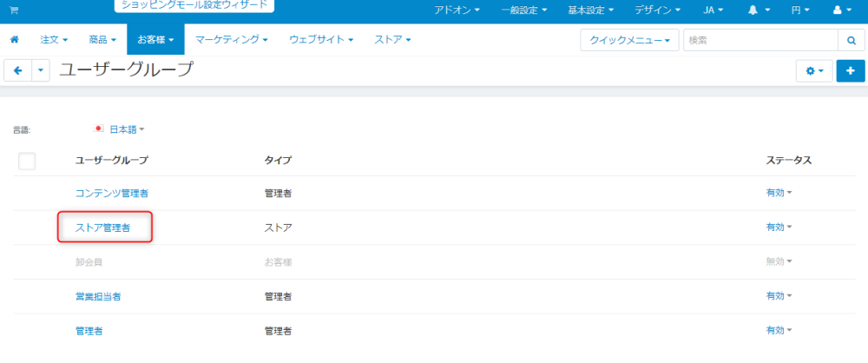Viewport: 868px width, 363px height.
Task: Open the クイックメニュー dropdown
Action: coord(629,41)
